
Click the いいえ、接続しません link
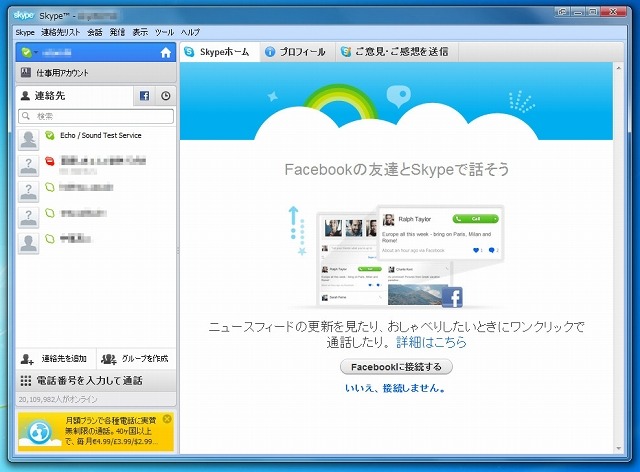[395, 388]
